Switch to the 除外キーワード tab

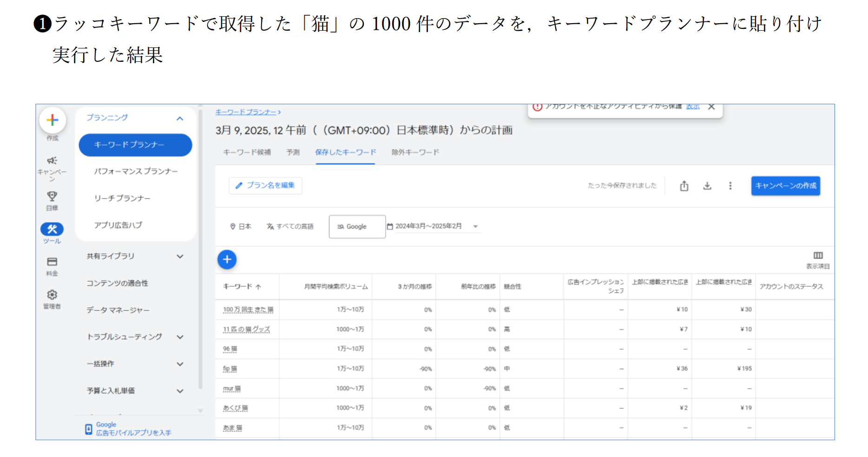click(415, 152)
